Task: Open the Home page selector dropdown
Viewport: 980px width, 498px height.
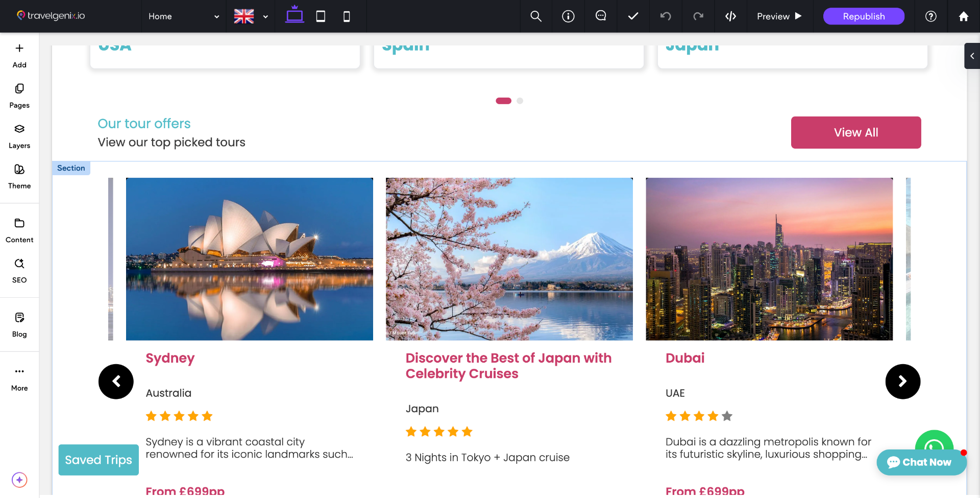Action: 183,16
